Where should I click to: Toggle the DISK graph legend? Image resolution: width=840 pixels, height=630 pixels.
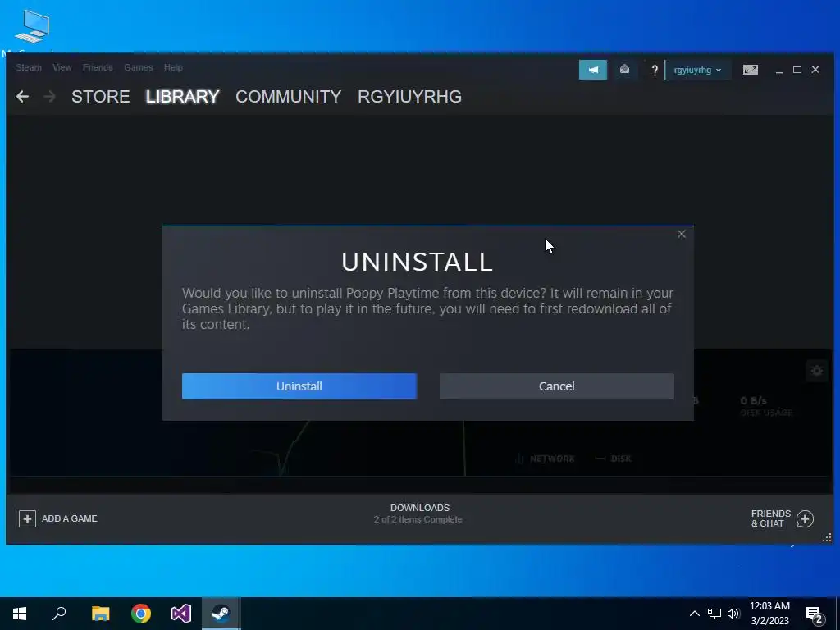click(614, 459)
